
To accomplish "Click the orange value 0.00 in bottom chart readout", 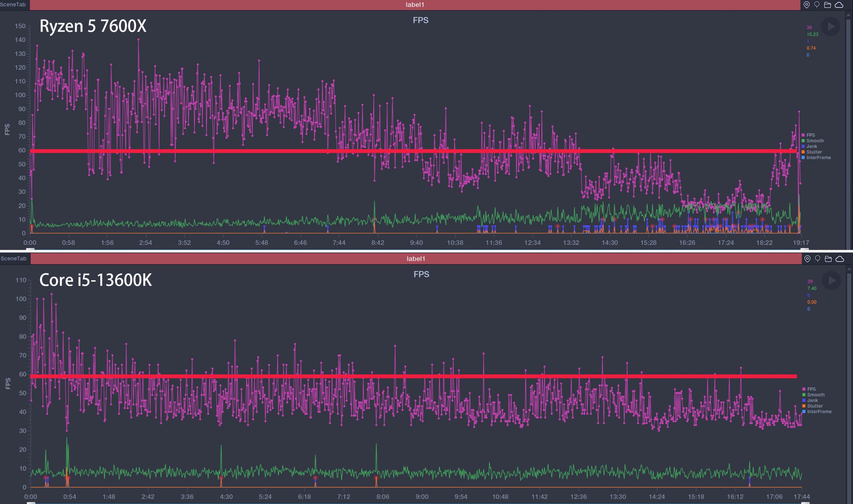I will [x=812, y=302].
